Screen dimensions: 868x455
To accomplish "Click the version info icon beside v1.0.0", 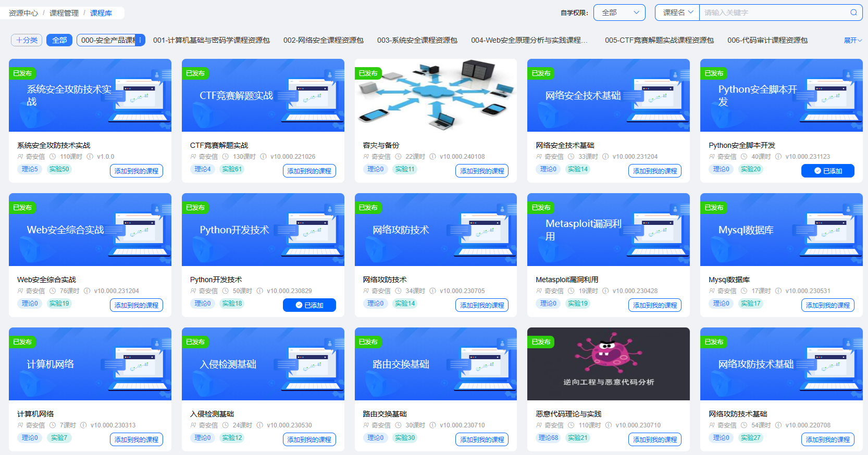I will [90, 157].
